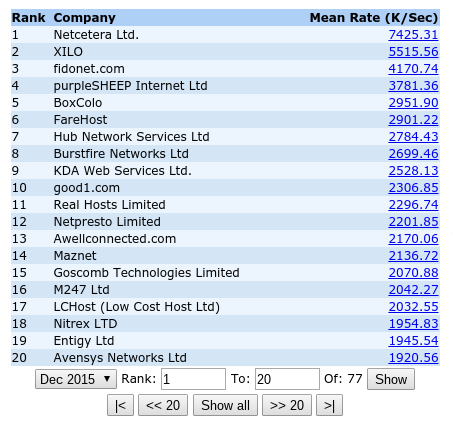453x421 pixels.
Task: Jump to first page with |< button
Action: pyautogui.click(x=120, y=405)
